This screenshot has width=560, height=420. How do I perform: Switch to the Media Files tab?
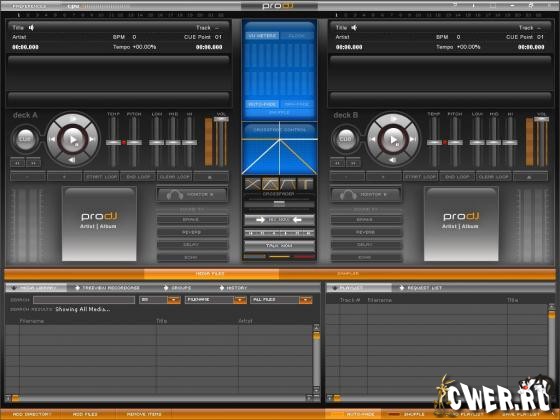(211, 274)
